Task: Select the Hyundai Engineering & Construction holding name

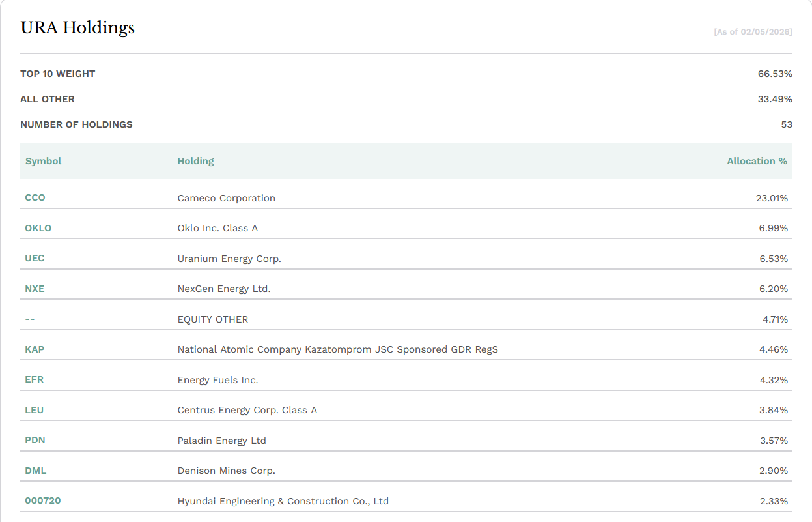Action: [x=283, y=501]
